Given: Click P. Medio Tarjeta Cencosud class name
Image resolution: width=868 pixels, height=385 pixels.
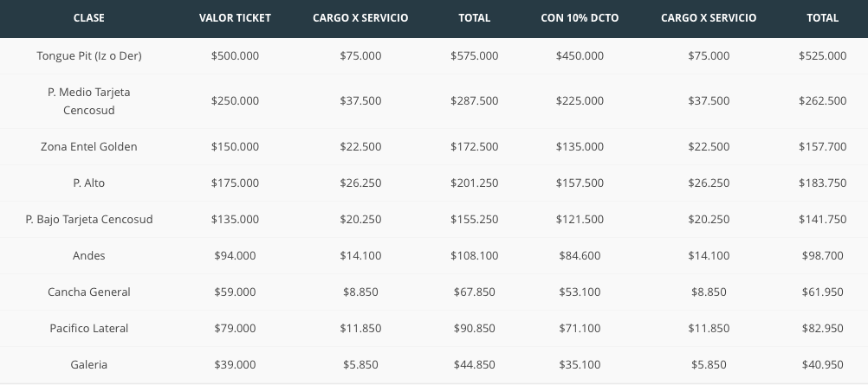Looking at the screenshot, I should click(89, 101).
